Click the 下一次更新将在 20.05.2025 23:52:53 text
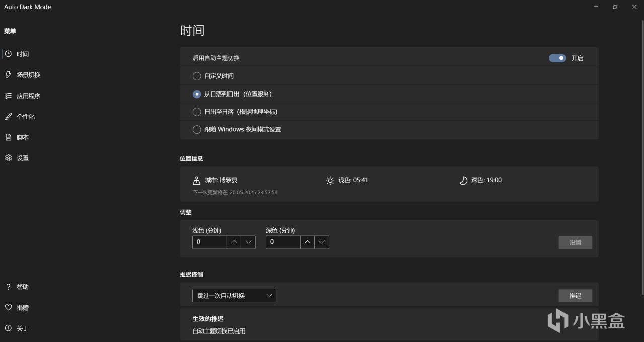 235,192
